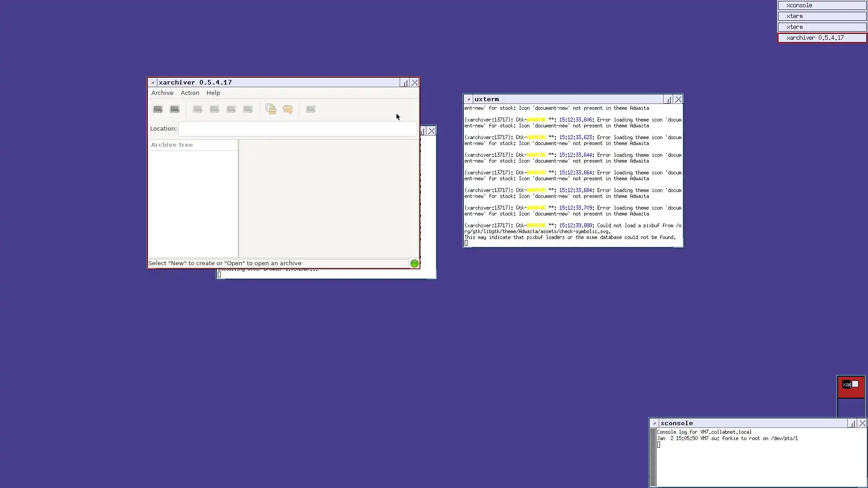Open the Help menu
This screenshot has height=488, width=868.
click(x=213, y=93)
